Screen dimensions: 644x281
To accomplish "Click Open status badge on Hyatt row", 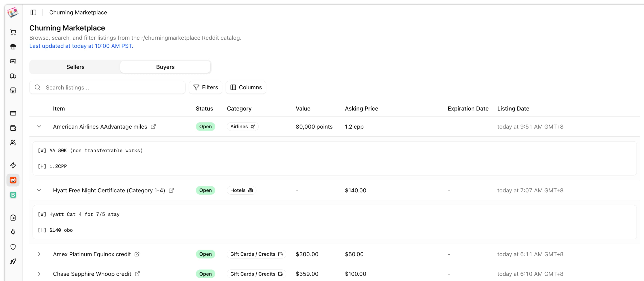I will click(x=205, y=190).
